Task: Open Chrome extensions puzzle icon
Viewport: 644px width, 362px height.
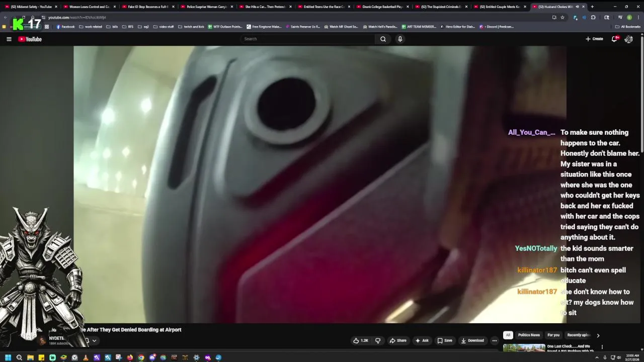Action: click(593, 17)
